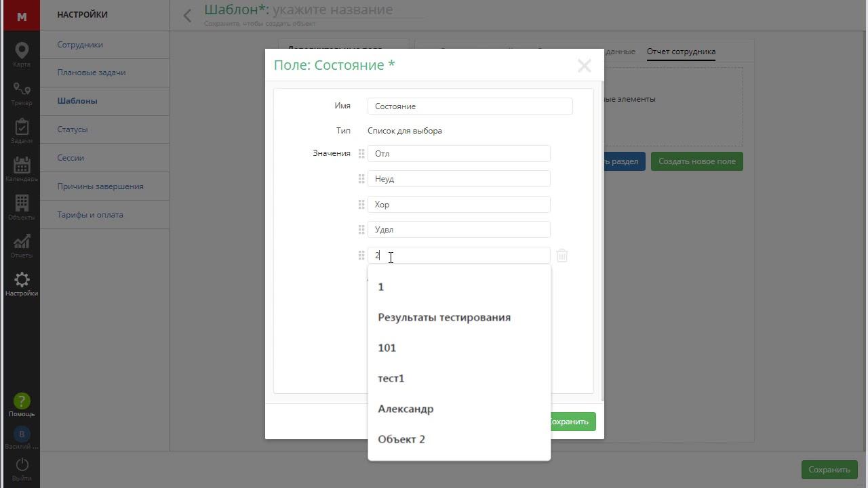The width and height of the screenshot is (868, 488).
Task: Open 'Причины завершения' settings menu item
Action: point(100,186)
